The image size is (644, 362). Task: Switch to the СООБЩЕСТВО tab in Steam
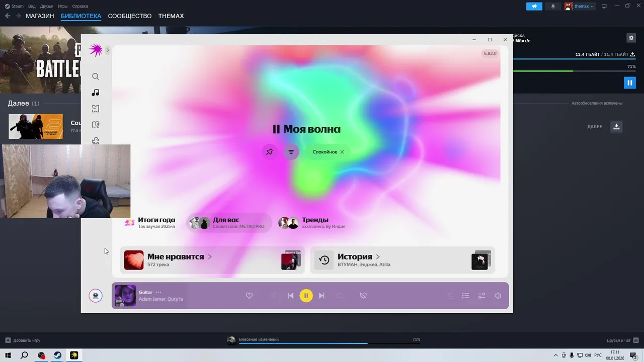tap(130, 16)
